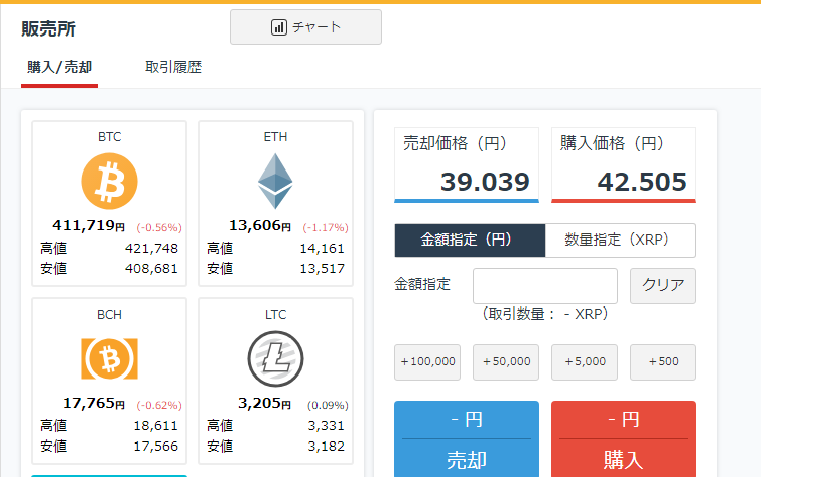
Task: Click LTC price 3,205円
Action: (264, 404)
